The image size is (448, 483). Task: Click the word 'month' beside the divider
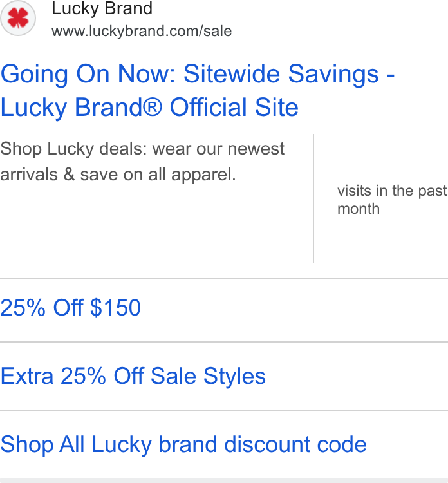pos(359,209)
